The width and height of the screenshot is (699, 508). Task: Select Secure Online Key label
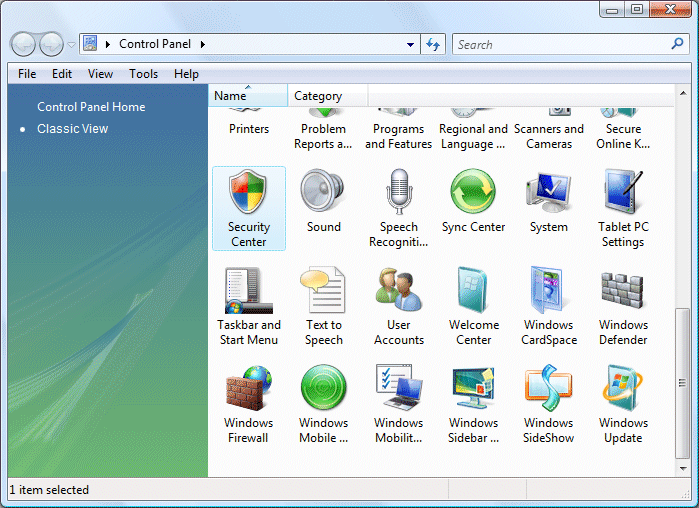click(623, 136)
